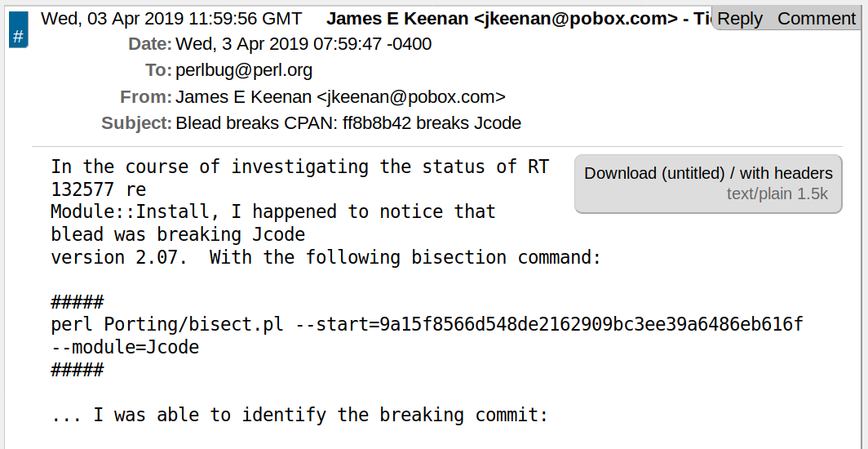The height and width of the screenshot is (449, 868).
Task: Click the --module=Jcode text line
Action: pos(125,347)
